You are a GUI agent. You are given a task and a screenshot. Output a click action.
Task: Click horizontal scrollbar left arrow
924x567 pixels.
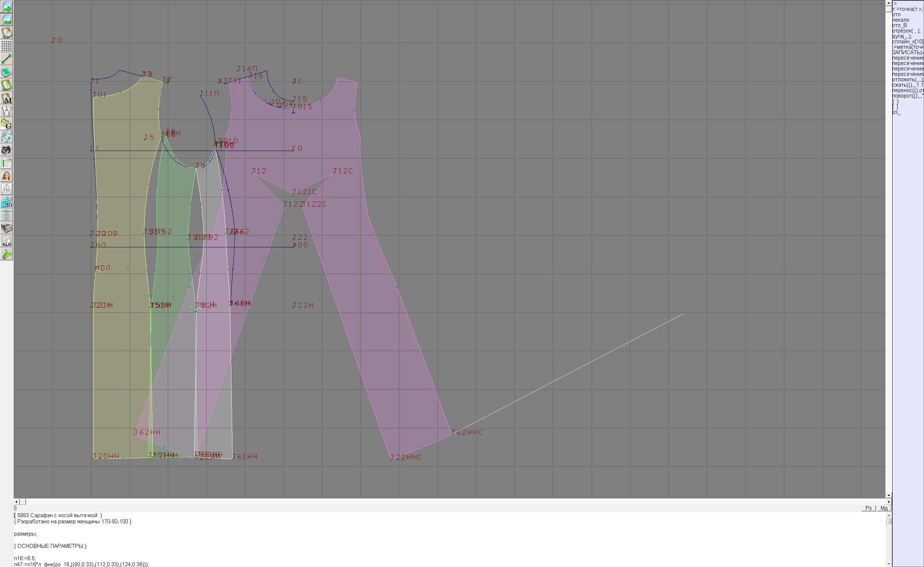16,502
